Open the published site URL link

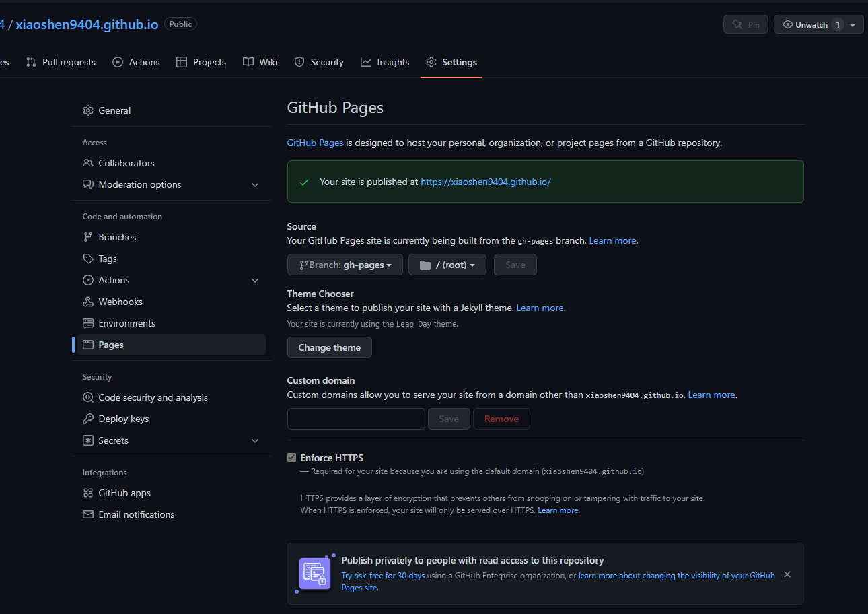pyautogui.click(x=486, y=182)
